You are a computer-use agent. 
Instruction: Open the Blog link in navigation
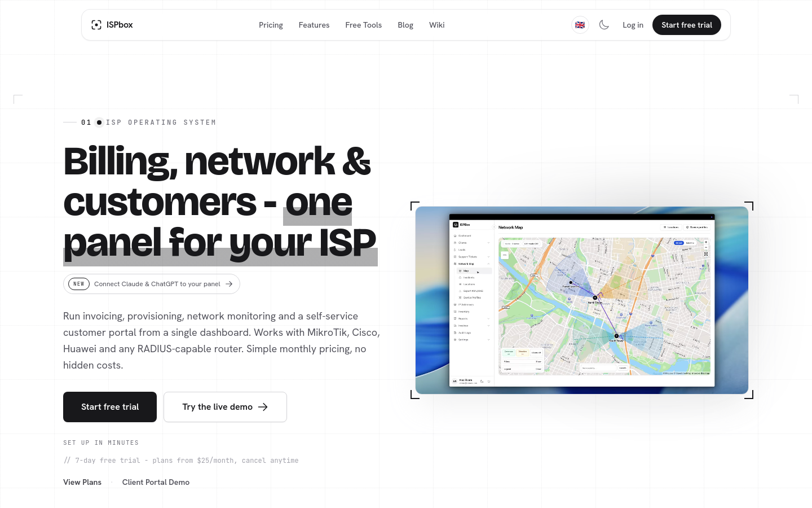click(x=405, y=25)
